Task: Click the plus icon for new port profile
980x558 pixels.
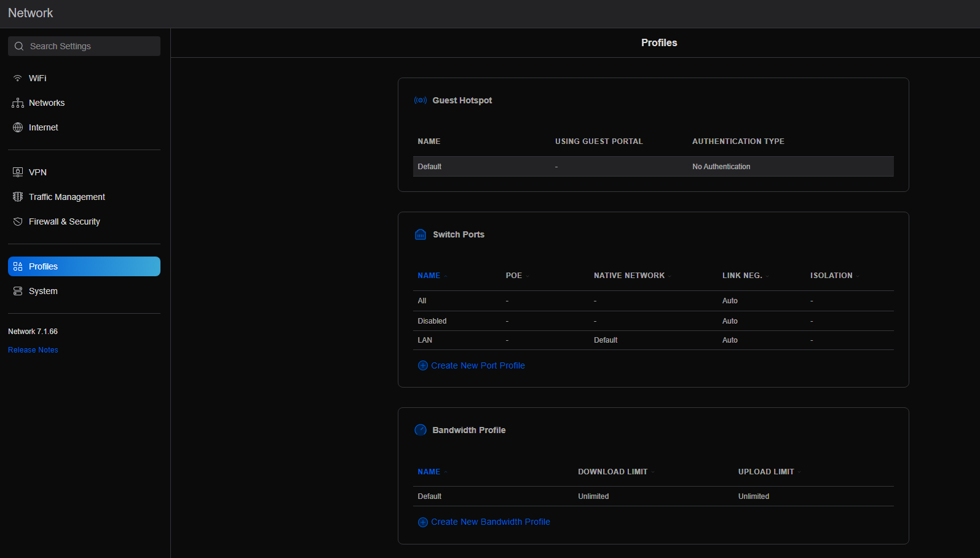Action: tap(423, 365)
